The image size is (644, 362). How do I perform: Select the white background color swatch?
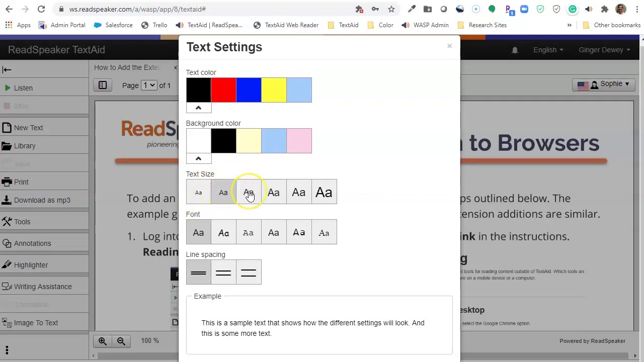[x=199, y=141]
